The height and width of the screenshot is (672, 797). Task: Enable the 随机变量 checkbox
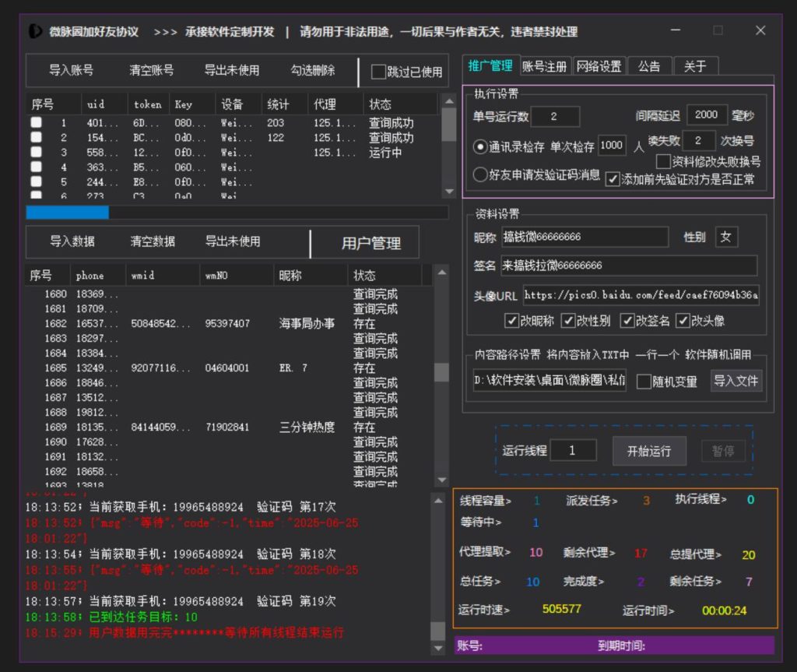[644, 381]
